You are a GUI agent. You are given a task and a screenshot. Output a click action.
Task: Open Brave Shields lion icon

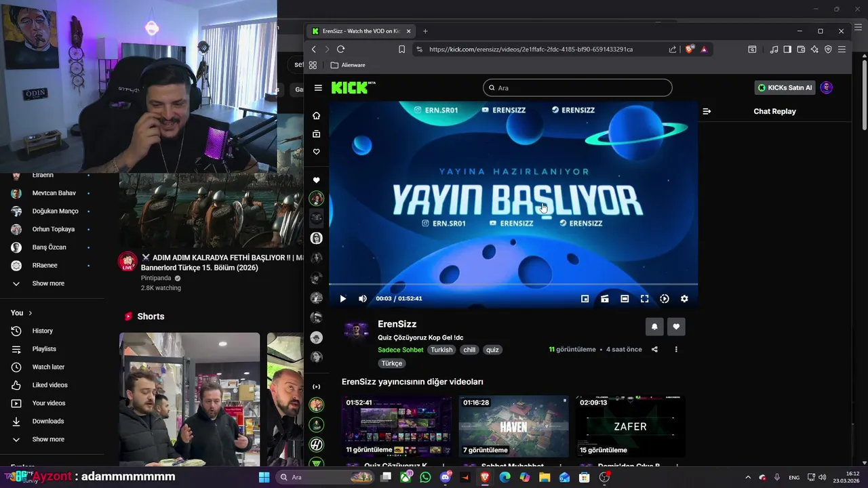[690, 49]
